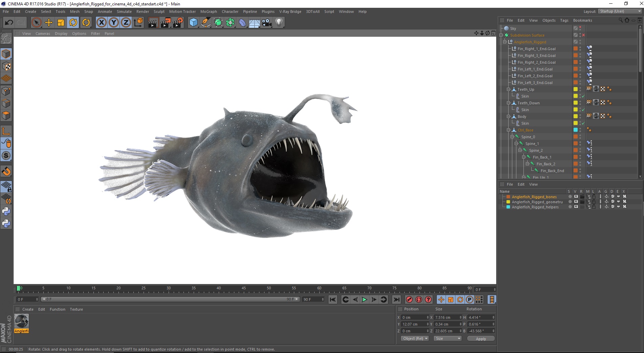The image size is (644, 353).
Task: Click the Position Y field 12.07 cm
Action: (x=414, y=324)
